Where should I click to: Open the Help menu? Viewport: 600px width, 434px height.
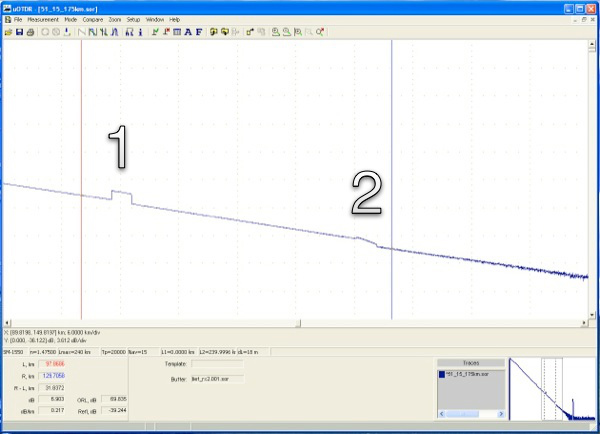click(175, 20)
